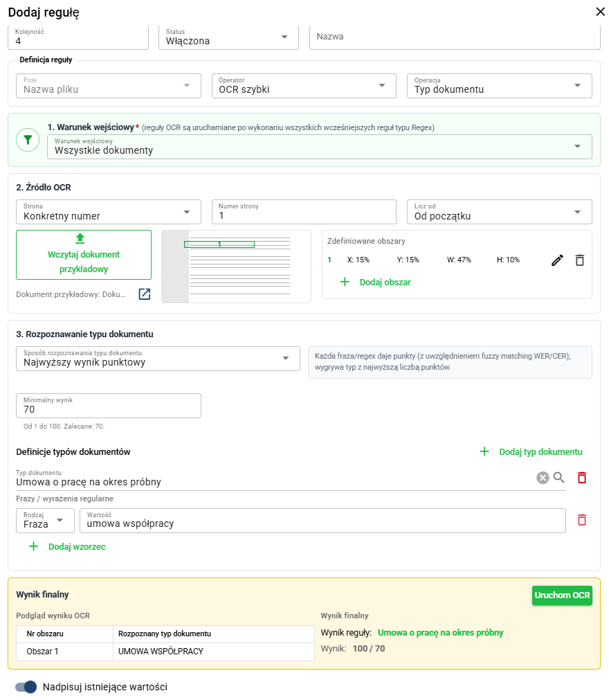Run OCR with Uruchom OCR button

(x=562, y=595)
